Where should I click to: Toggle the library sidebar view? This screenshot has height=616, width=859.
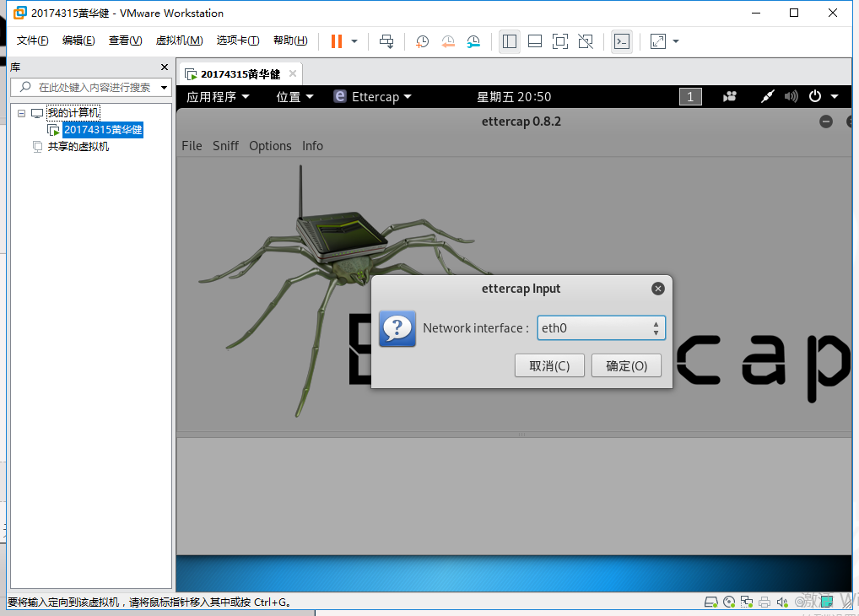(x=510, y=41)
